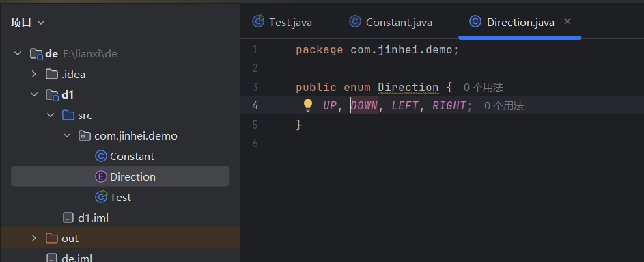The width and height of the screenshot is (644, 262).
Task: Click the Direction enum icon in tree
Action: coord(100,177)
